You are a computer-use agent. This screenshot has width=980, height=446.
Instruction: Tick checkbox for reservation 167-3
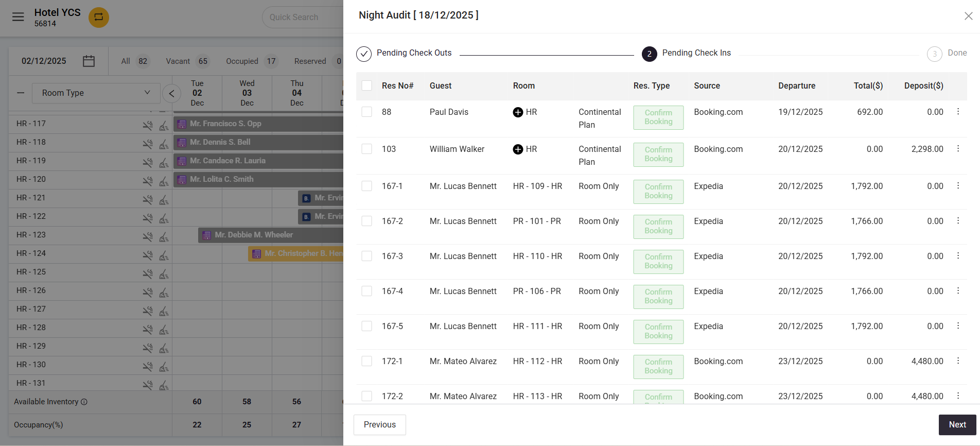pos(366,256)
